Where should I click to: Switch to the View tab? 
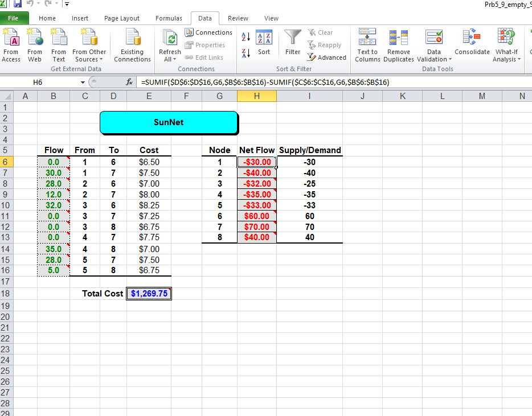point(271,18)
